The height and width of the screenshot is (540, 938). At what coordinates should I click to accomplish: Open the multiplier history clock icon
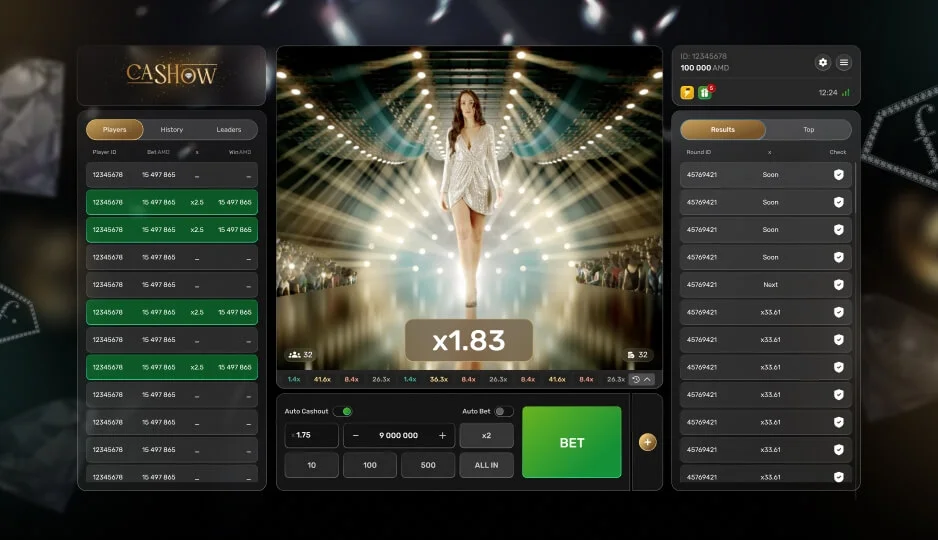pos(636,380)
